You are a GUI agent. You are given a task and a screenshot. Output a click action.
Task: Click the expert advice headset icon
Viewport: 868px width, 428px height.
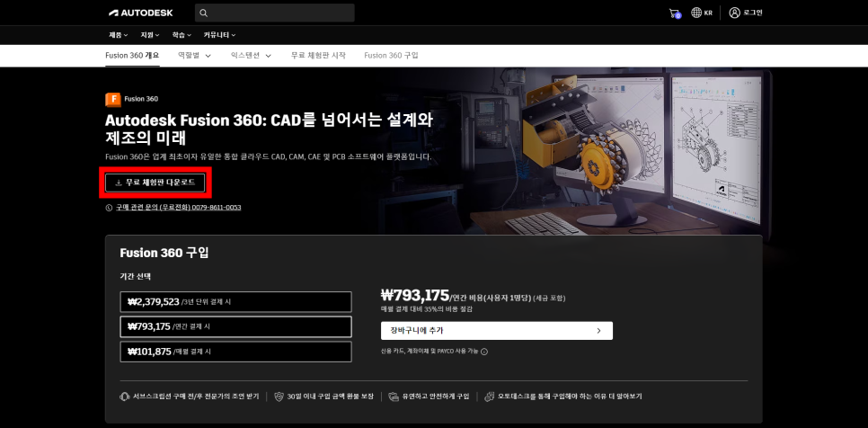[x=125, y=397]
